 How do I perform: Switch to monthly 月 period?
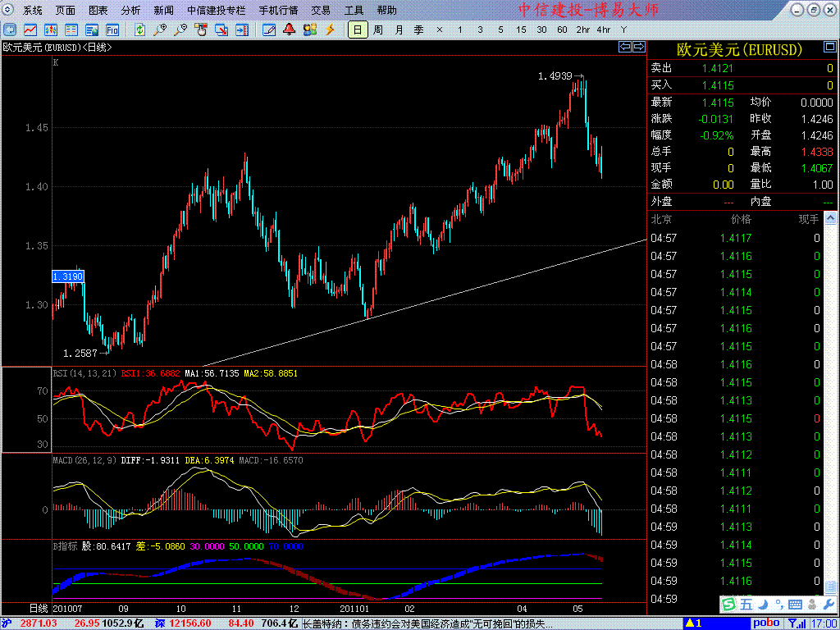[399, 30]
